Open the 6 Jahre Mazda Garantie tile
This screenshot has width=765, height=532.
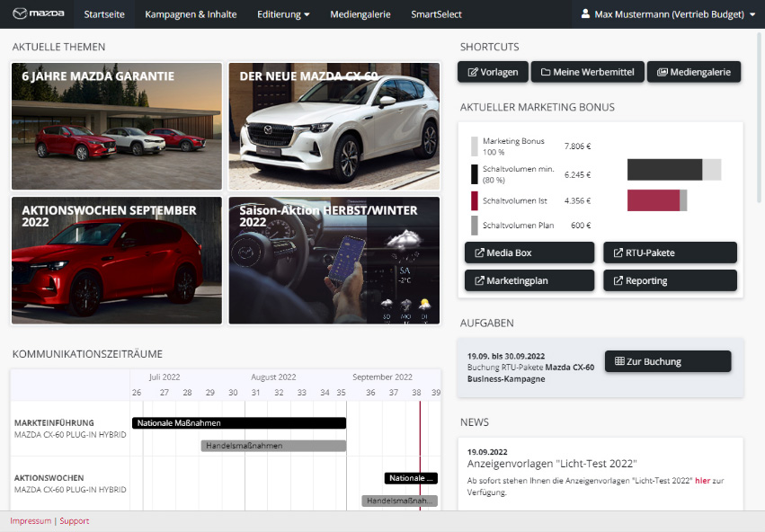pos(116,126)
